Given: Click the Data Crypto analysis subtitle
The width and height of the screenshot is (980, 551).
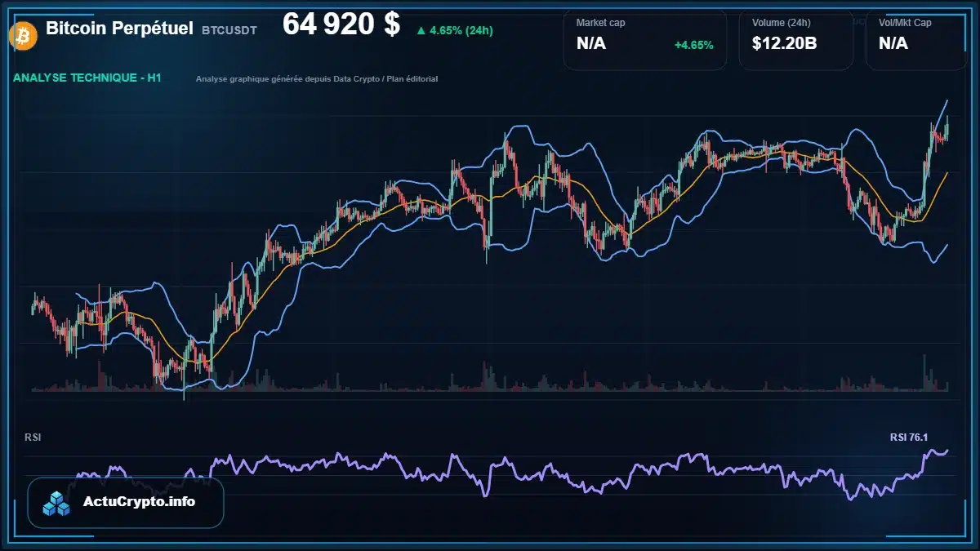Looking at the screenshot, I should pyautogui.click(x=317, y=79).
